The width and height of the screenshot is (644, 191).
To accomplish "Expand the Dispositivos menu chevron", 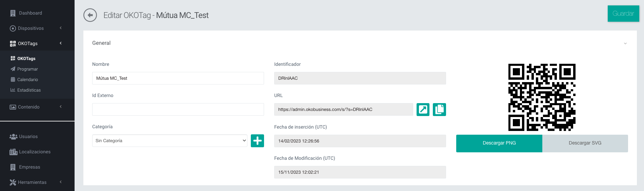I will coord(61,28).
